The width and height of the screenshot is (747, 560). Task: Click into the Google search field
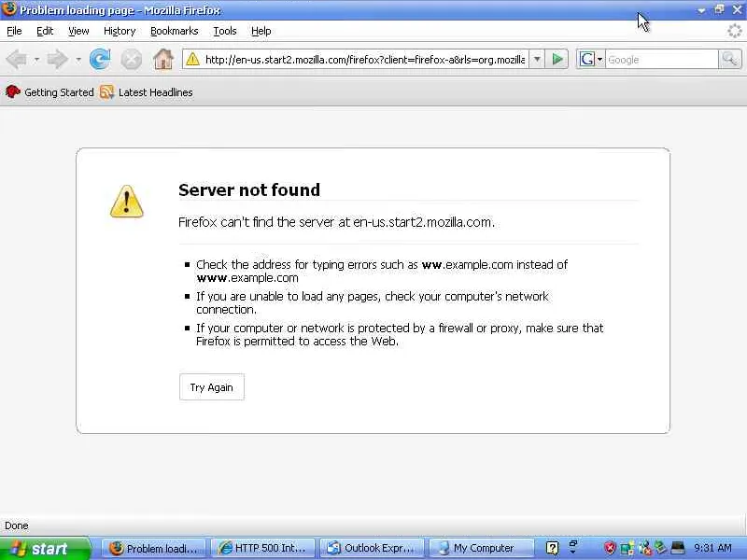[661, 60]
